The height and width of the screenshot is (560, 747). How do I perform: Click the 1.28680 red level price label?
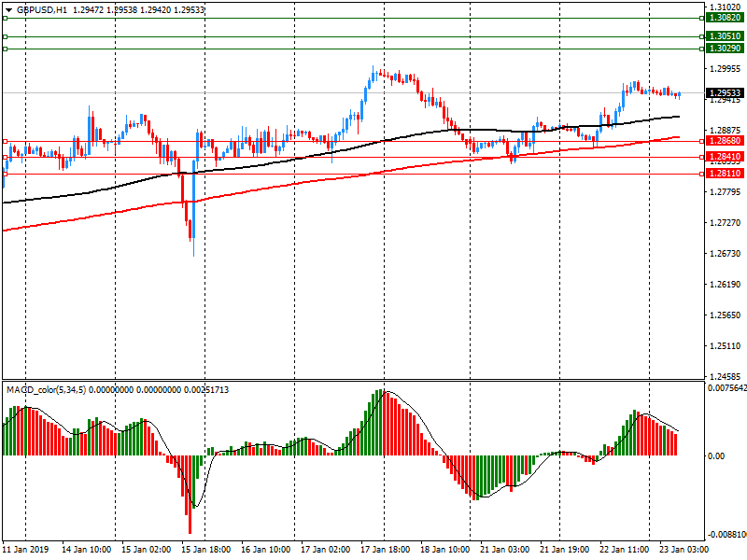pyautogui.click(x=725, y=141)
